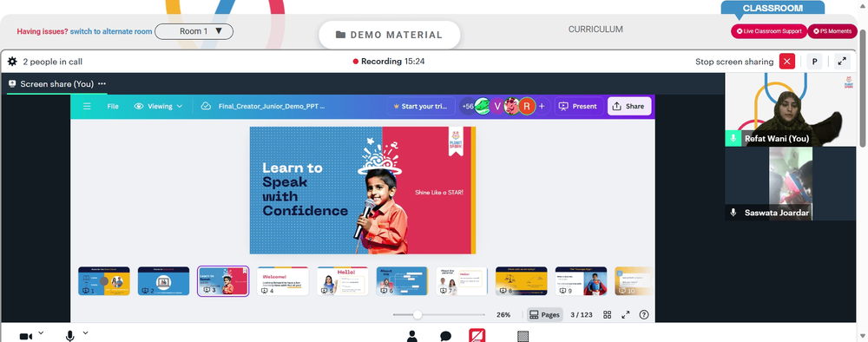Screen dimensions: 868x342
Task: Select page 7 thumbnail
Action: (462, 281)
